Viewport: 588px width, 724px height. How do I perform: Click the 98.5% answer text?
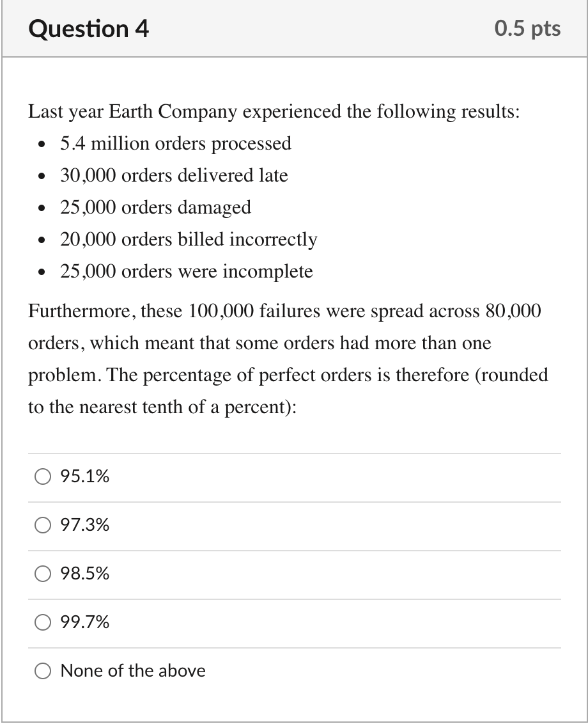point(84,574)
